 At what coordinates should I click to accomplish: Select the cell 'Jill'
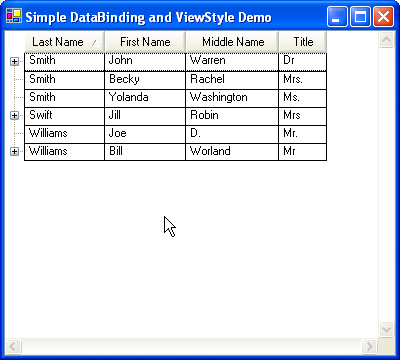click(145, 116)
